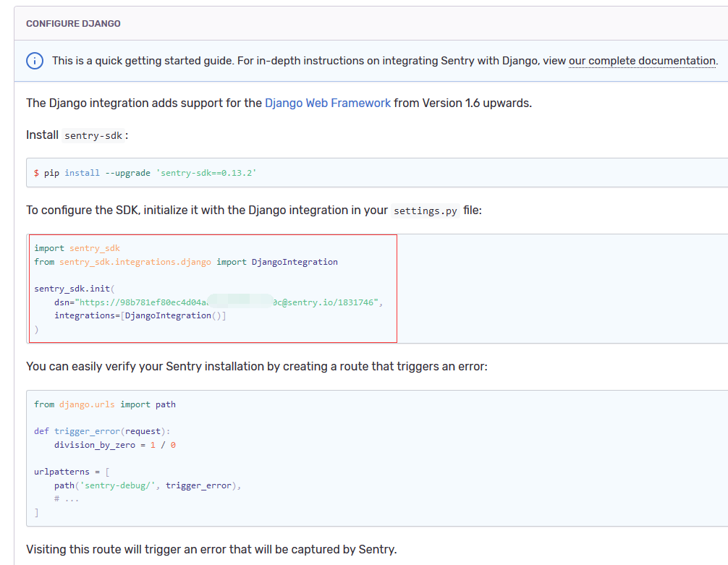Click the integrations=[DjangoIntegration()] line
The width and height of the screenshot is (728, 565).
140,315
